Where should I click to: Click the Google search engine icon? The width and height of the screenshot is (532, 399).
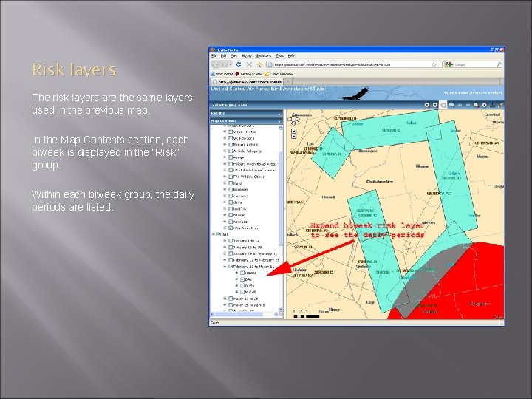(x=449, y=64)
